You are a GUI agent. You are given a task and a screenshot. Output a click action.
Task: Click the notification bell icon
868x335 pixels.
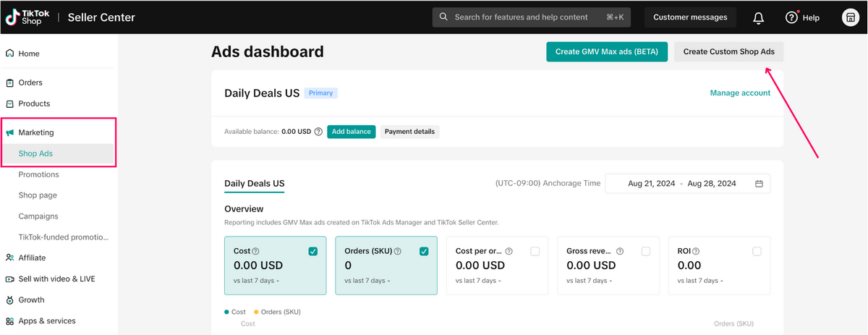point(758,18)
